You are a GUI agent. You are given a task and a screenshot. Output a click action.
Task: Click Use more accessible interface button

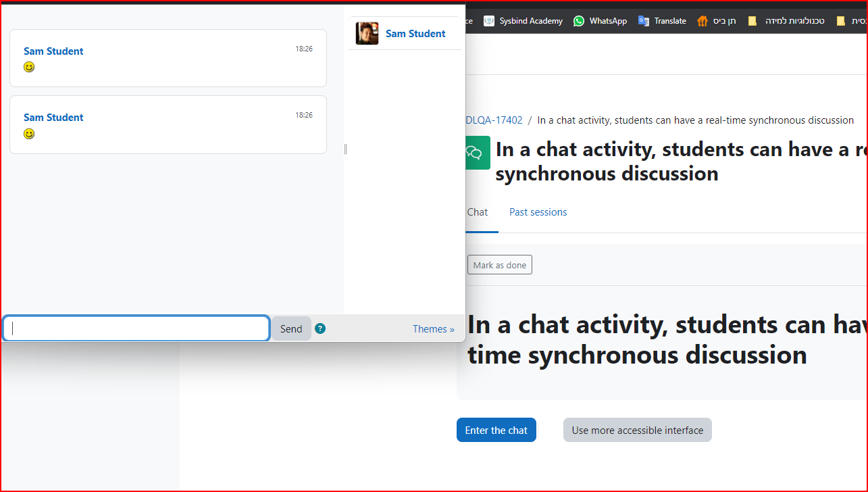click(638, 430)
